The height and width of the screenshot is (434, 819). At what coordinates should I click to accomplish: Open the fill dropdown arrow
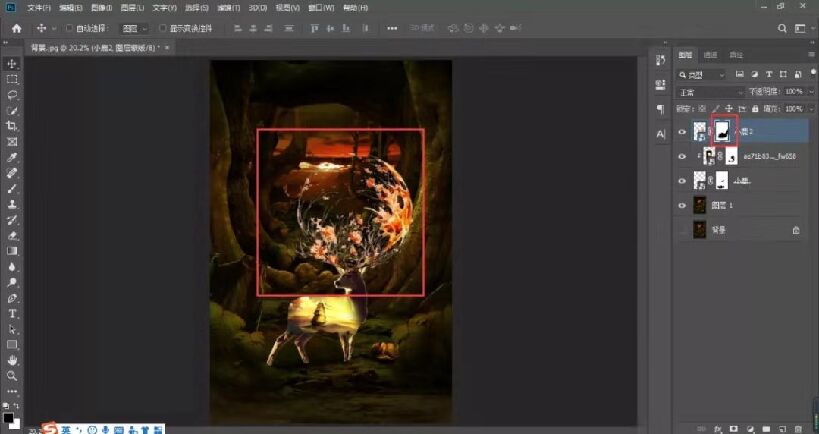pyautogui.click(x=811, y=109)
